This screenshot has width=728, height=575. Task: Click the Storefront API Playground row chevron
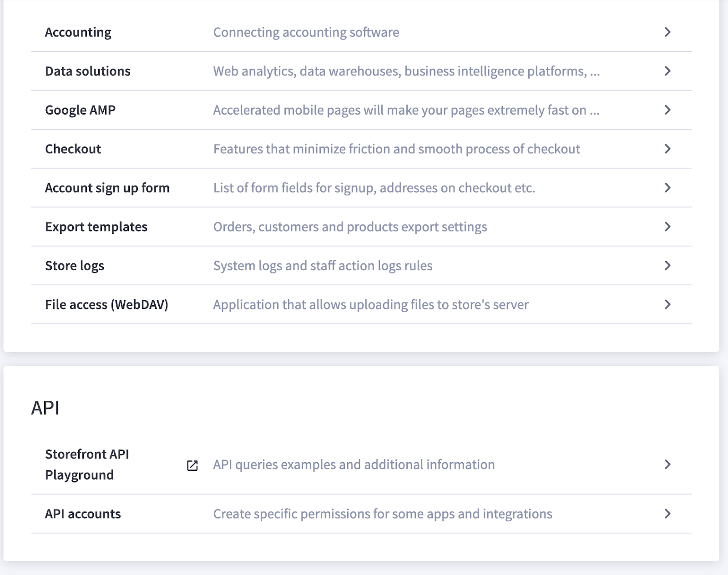(667, 464)
